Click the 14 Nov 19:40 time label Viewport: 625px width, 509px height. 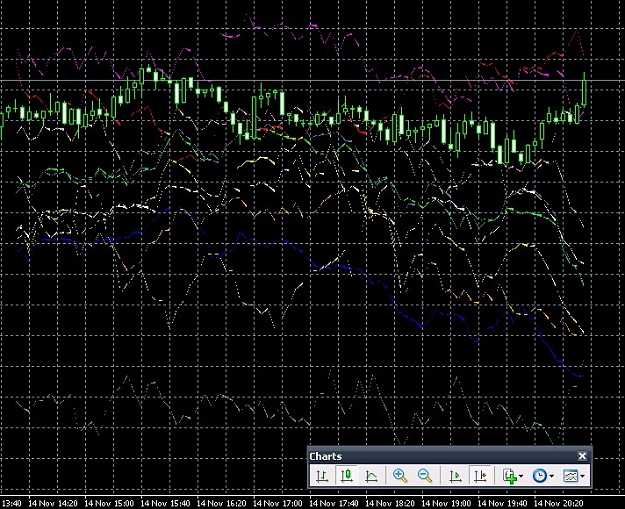[503, 503]
